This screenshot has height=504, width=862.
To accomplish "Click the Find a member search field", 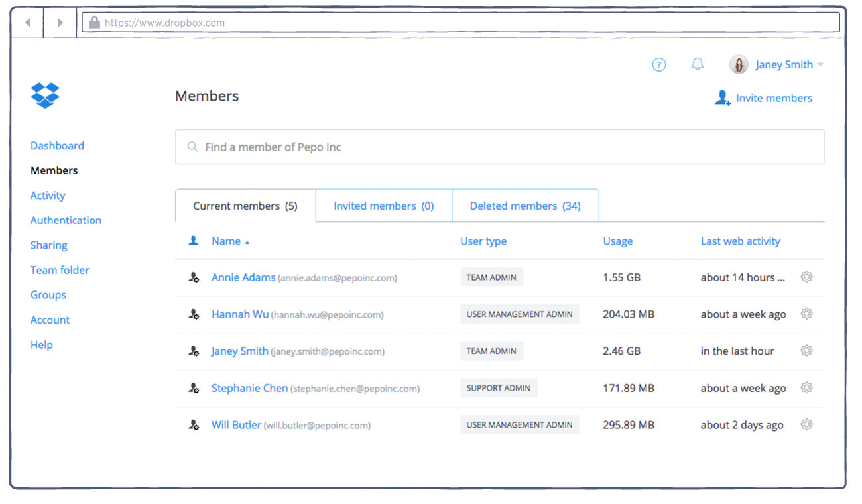I will [499, 147].
